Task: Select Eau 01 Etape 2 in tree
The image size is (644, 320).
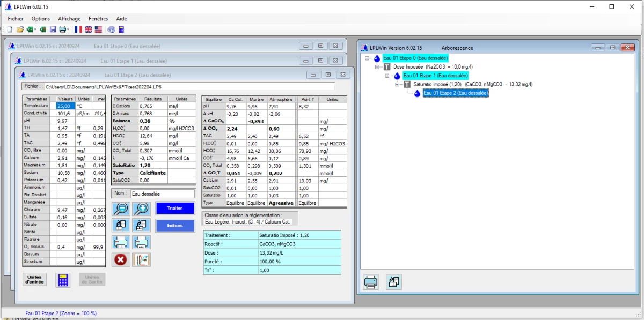Action: point(456,93)
